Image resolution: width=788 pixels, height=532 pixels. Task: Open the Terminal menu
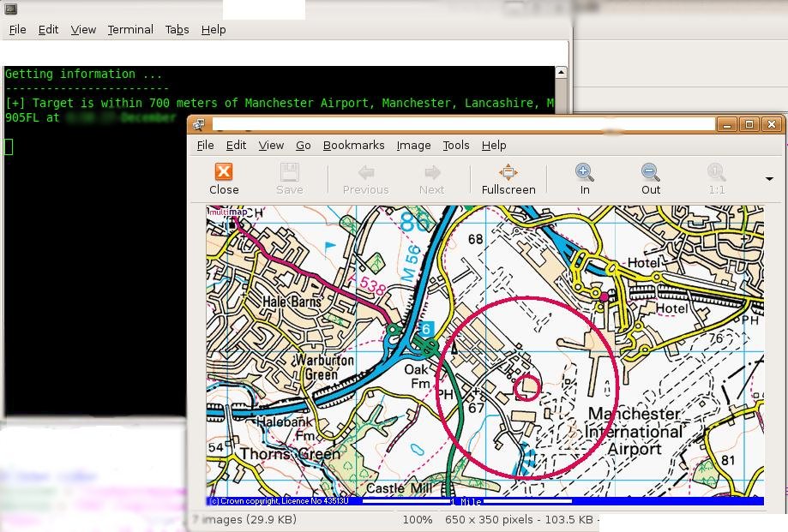[x=130, y=30]
